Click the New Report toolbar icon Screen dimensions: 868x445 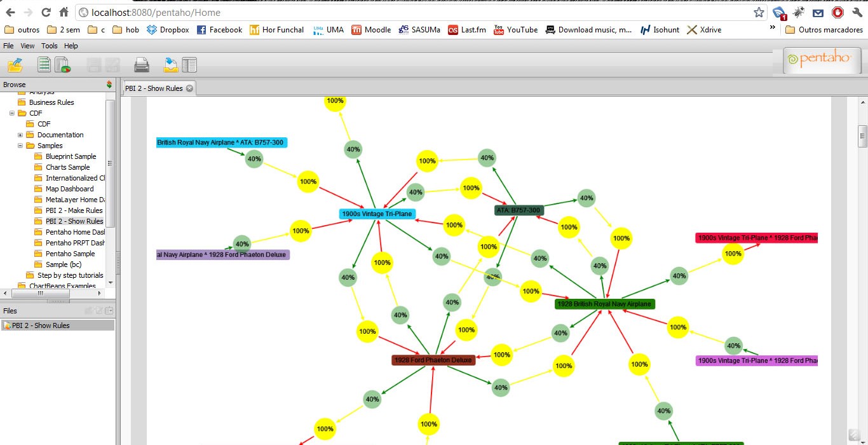pos(44,64)
